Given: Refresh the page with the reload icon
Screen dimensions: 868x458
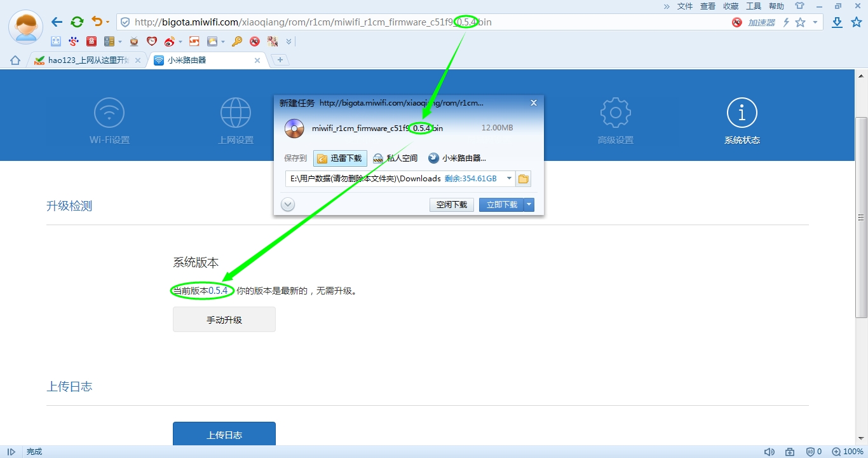Looking at the screenshot, I should pos(77,21).
